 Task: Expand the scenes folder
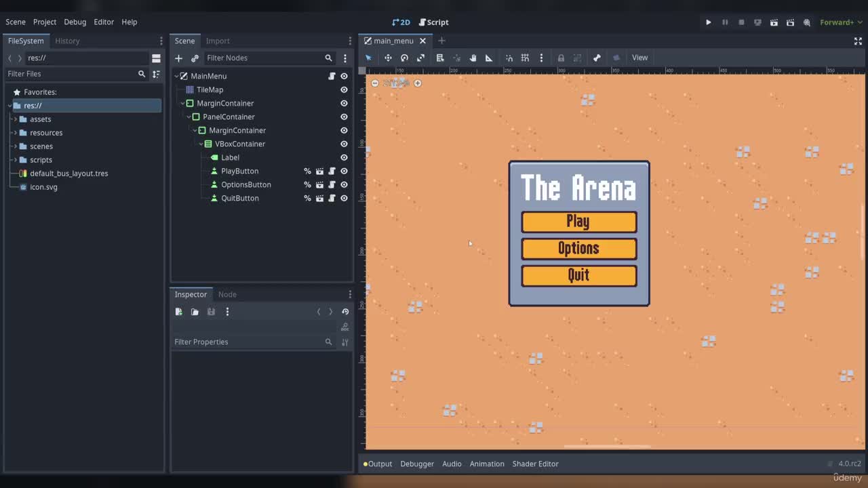pos(15,146)
